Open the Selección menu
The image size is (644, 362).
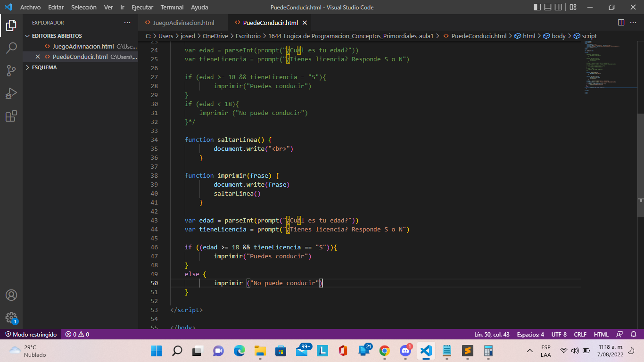click(84, 7)
